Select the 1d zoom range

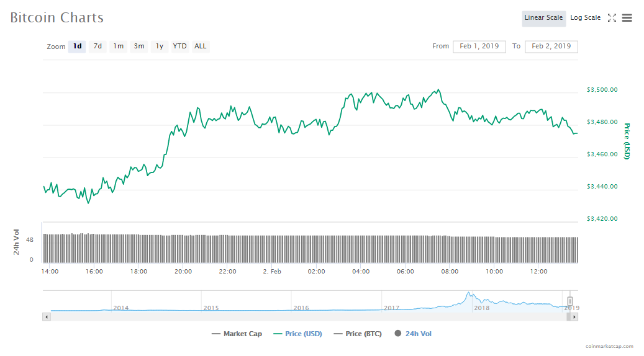tap(77, 47)
